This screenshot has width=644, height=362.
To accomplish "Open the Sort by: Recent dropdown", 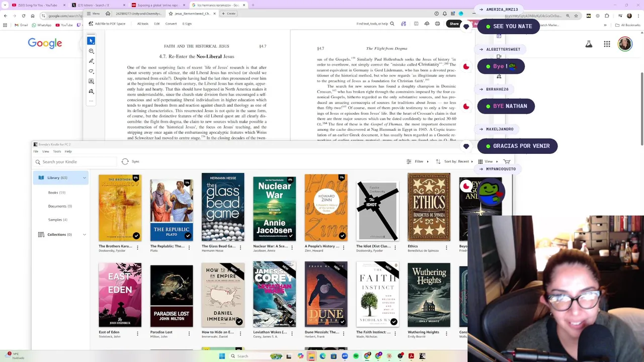I will pyautogui.click(x=455, y=161).
